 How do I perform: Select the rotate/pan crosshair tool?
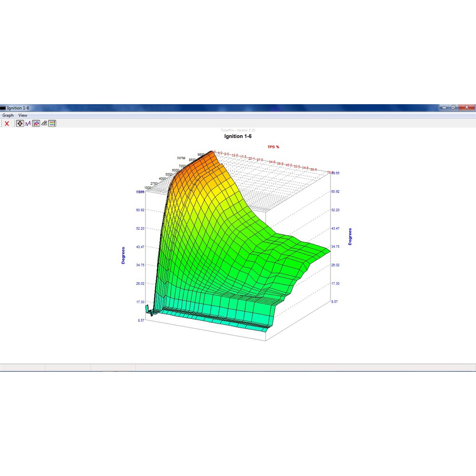20,123
